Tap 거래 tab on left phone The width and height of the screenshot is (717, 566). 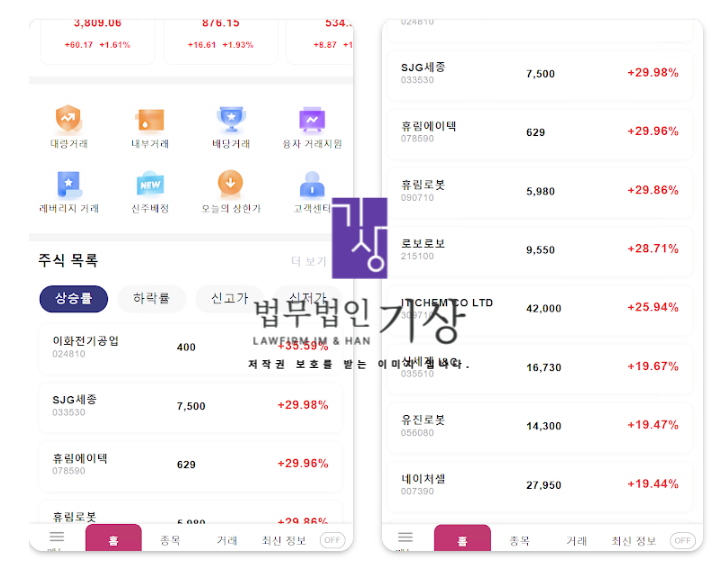pos(227,540)
